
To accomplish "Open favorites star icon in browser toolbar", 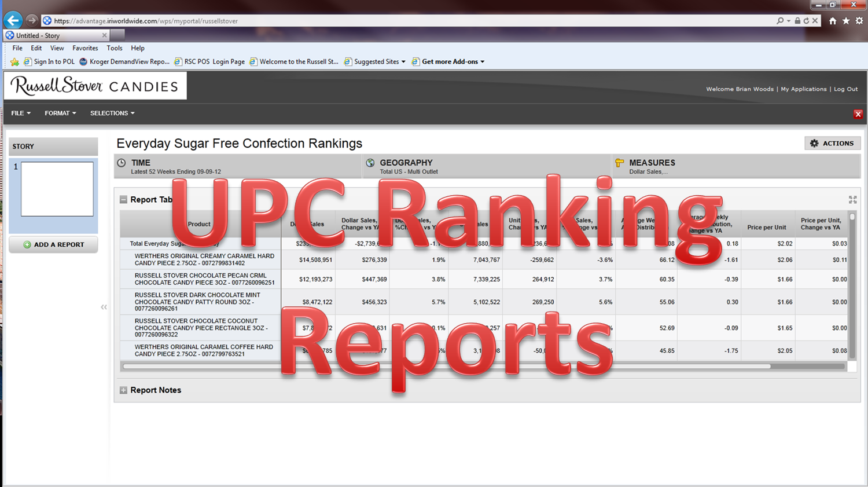I will [846, 21].
